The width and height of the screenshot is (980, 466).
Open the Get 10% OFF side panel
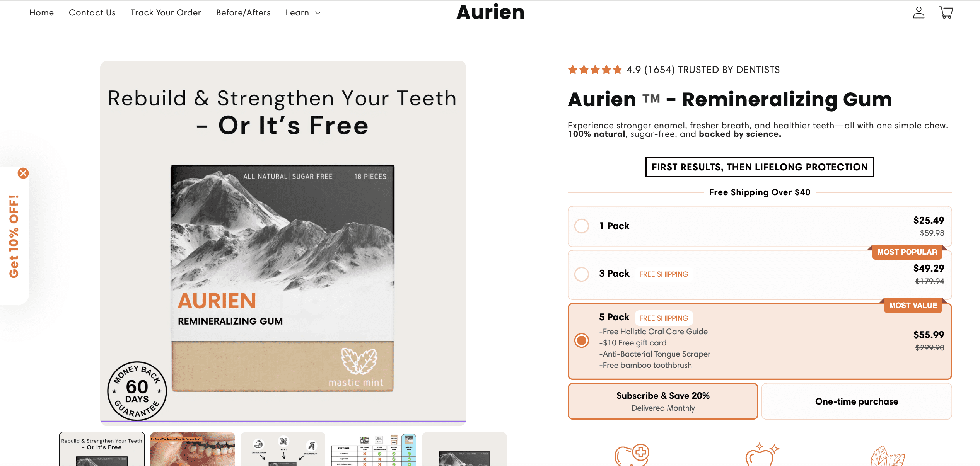tap(14, 236)
